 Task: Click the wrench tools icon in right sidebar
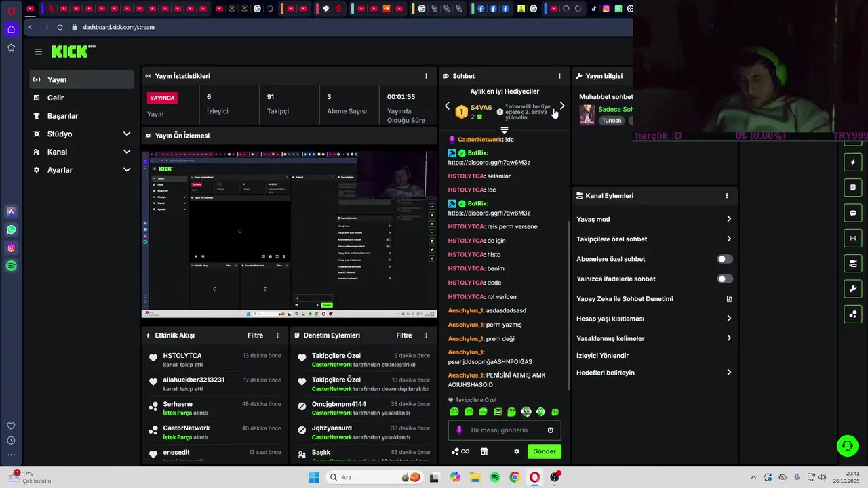853,289
